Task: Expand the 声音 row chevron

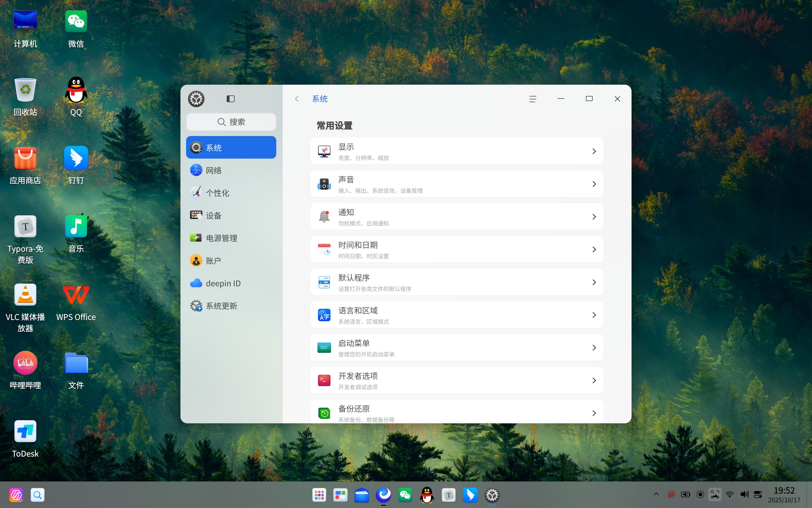Action: pos(594,184)
